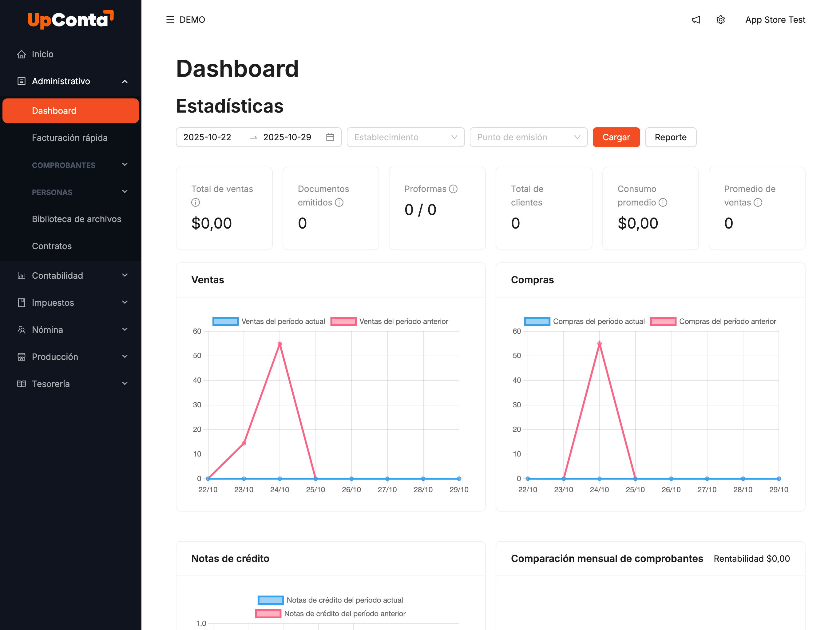Image resolution: width=840 pixels, height=630 pixels.
Task: Open the App Store Test user menu
Action: tap(775, 20)
